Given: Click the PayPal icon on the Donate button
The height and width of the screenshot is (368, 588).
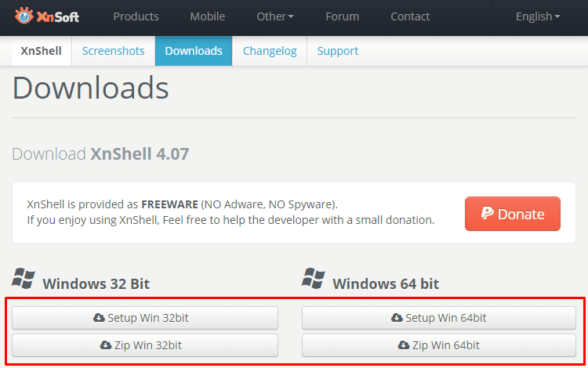Looking at the screenshot, I should 487,214.
